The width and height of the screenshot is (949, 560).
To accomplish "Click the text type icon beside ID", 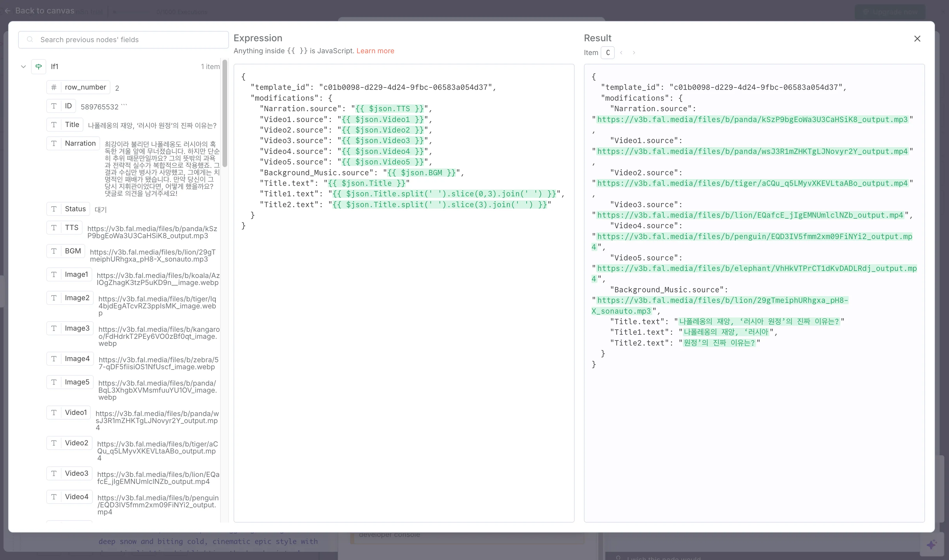I will click(x=54, y=106).
